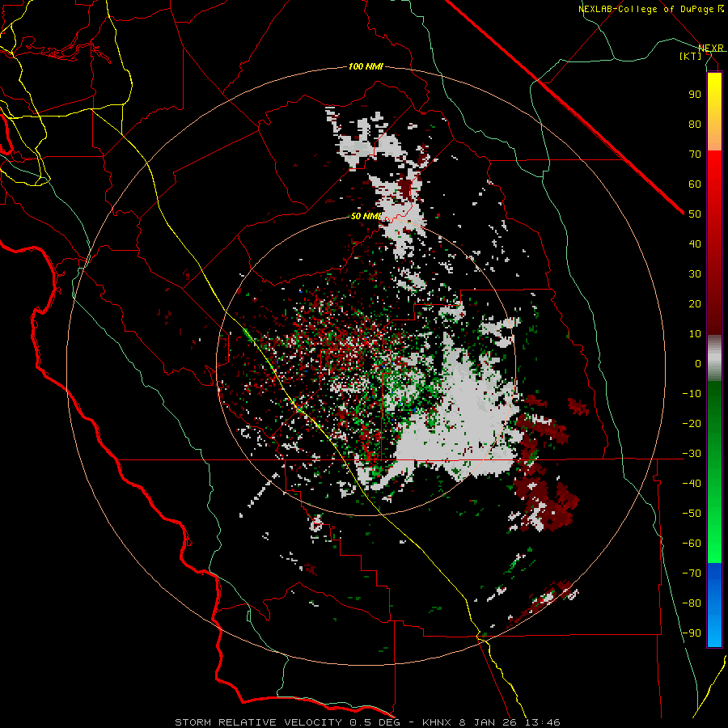
Task: Click the -10 value on velocity scale
Action: tap(692, 394)
